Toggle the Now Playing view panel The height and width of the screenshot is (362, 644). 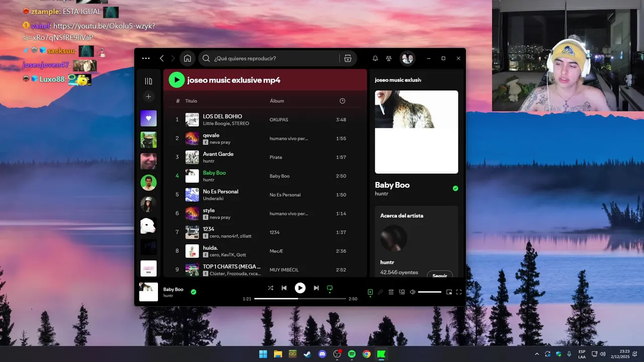coord(370,292)
